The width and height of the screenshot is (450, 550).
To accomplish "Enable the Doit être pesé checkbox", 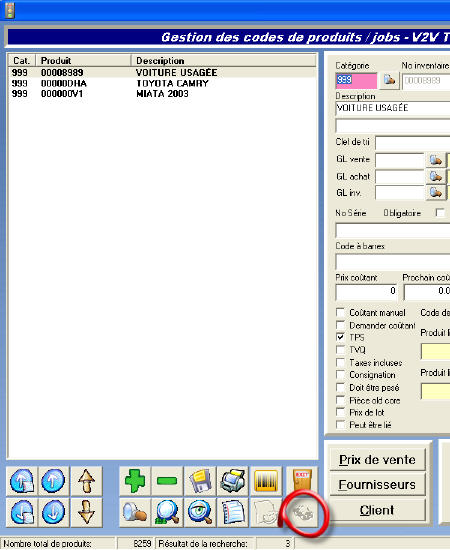I will click(x=340, y=387).
